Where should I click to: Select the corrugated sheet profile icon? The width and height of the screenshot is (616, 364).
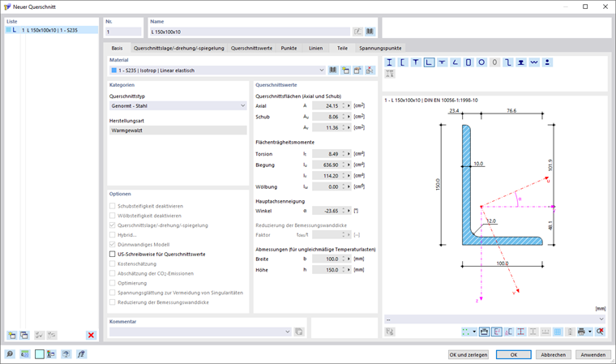534,62
